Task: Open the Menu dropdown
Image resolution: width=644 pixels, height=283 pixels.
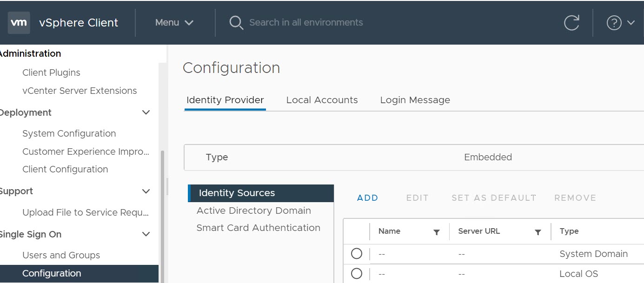Action: click(174, 23)
